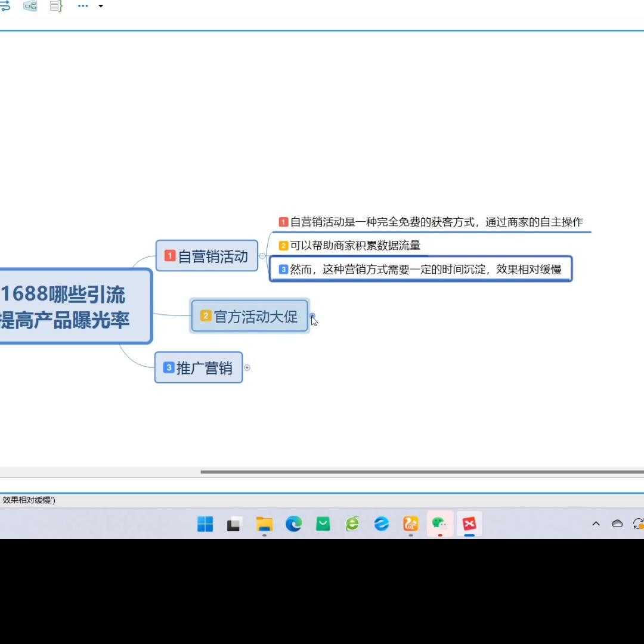The width and height of the screenshot is (644, 644).
Task: Open the blue Internet Explorer icon
Action: [382, 524]
